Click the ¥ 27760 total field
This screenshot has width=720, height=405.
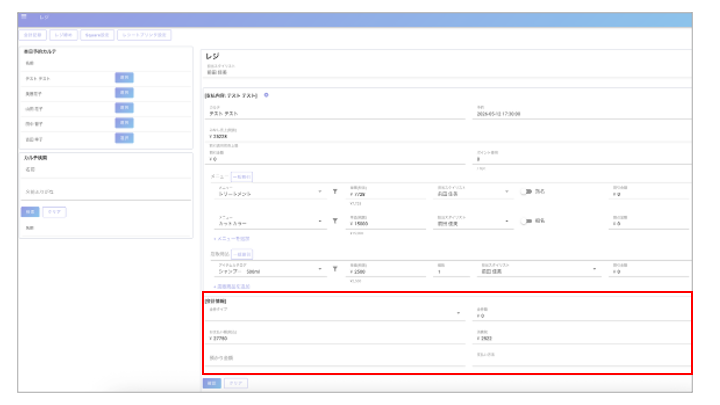coord(335,336)
